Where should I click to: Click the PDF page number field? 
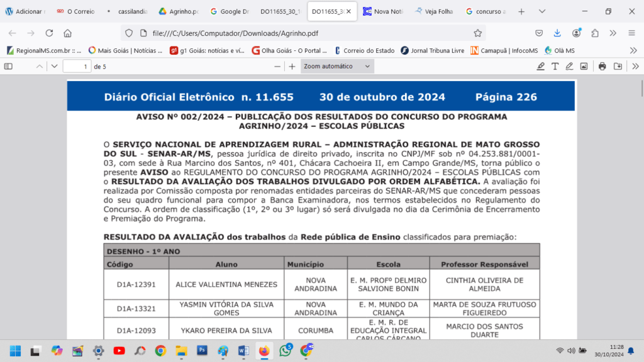[x=77, y=66]
